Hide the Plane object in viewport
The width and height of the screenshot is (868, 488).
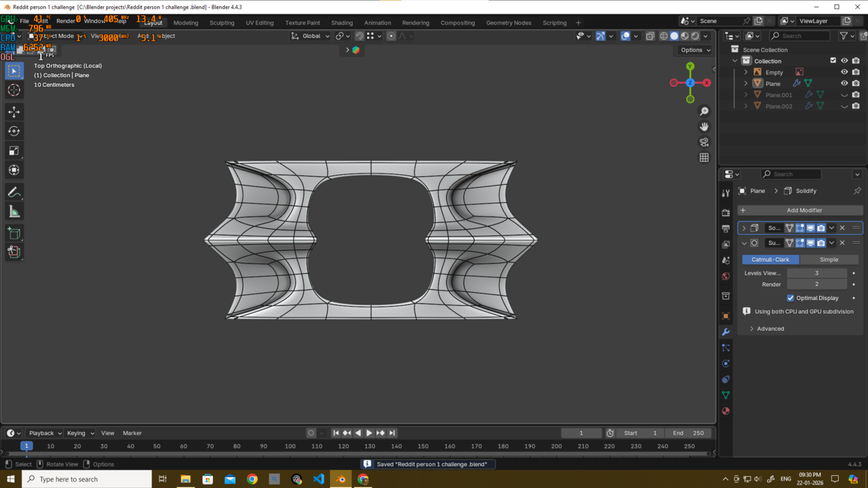[x=844, y=83]
